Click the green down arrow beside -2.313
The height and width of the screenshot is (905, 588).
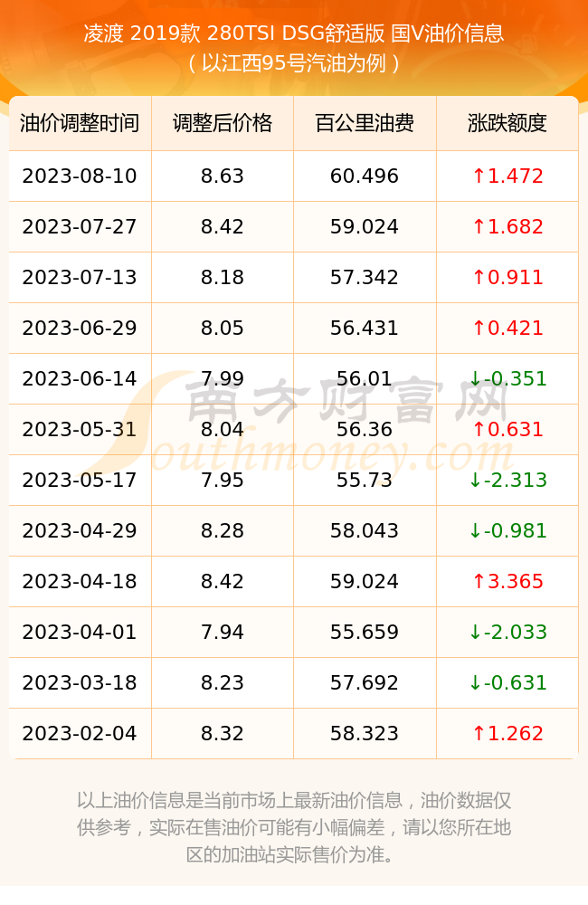(475, 480)
